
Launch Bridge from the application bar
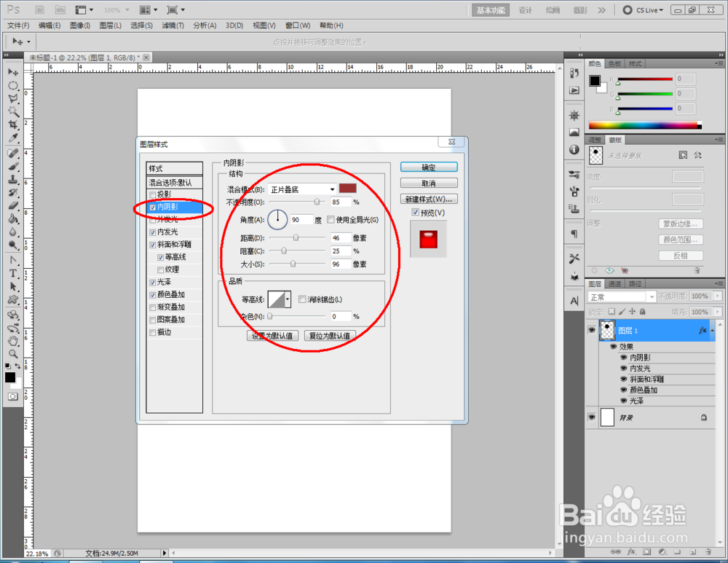(x=40, y=9)
